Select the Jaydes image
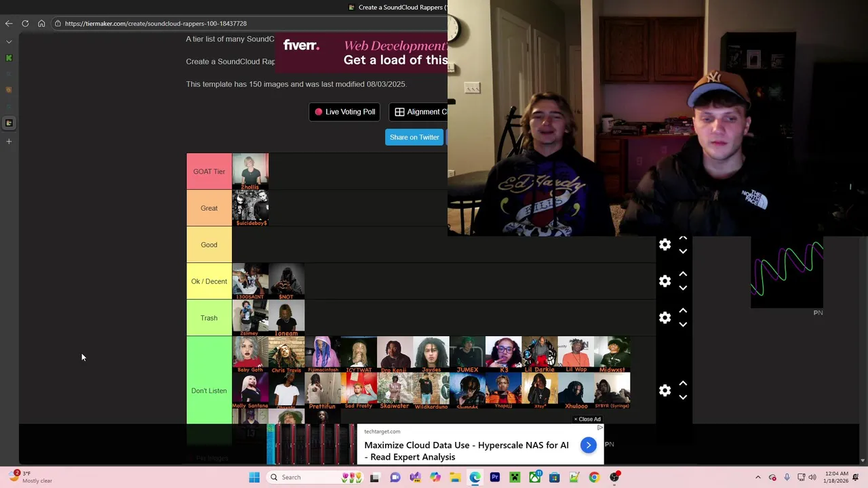The image size is (868, 488). pyautogui.click(x=431, y=354)
